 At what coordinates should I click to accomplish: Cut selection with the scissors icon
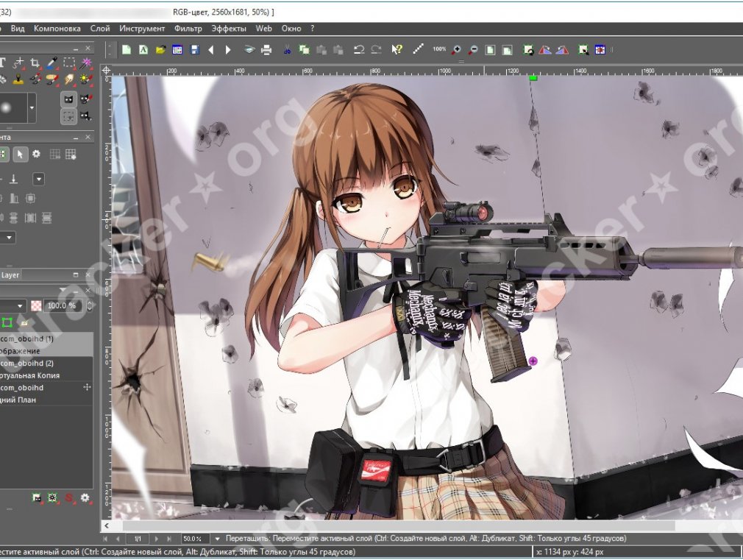[287, 49]
